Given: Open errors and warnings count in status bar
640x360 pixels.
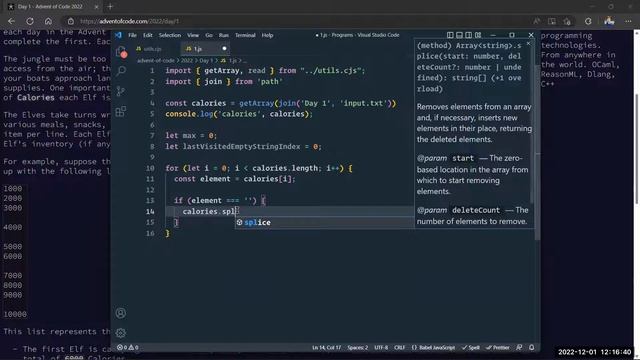Looking at the screenshot, I should point(128,347).
